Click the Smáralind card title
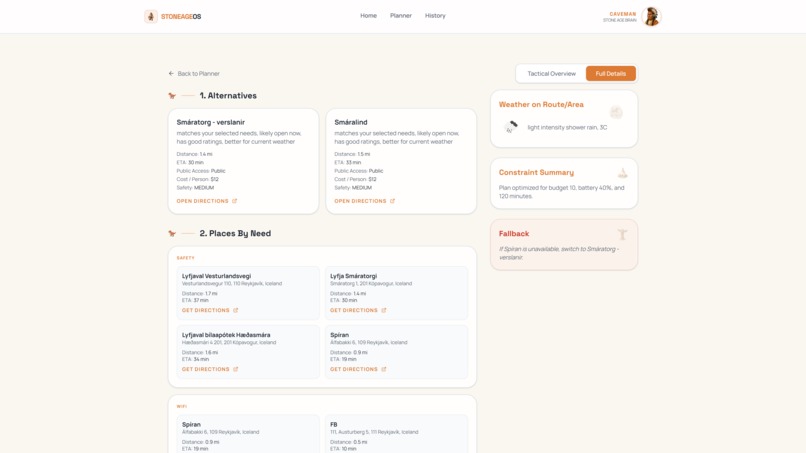Image resolution: width=806 pixels, height=453 pixels. click(351, 122)
